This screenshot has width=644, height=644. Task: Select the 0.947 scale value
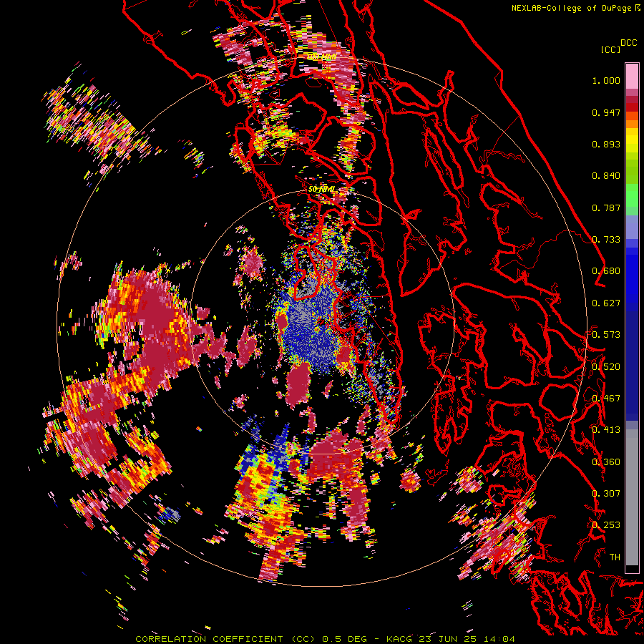coord(606,112)
